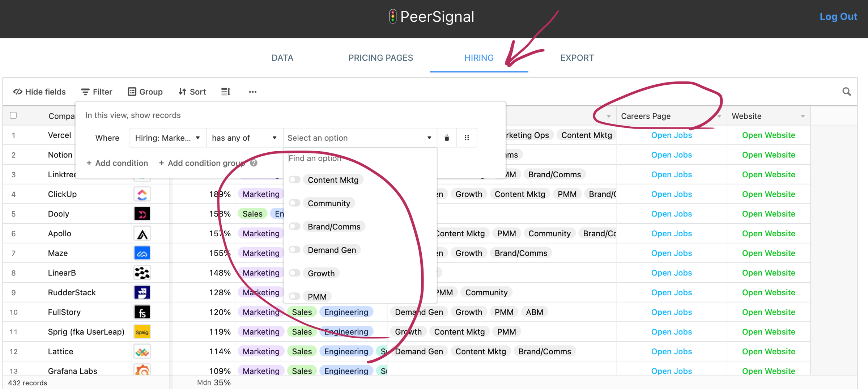Click the help icon beside condition group
The width and height of the screenshot is (868, 389).
tap(254, 163)
